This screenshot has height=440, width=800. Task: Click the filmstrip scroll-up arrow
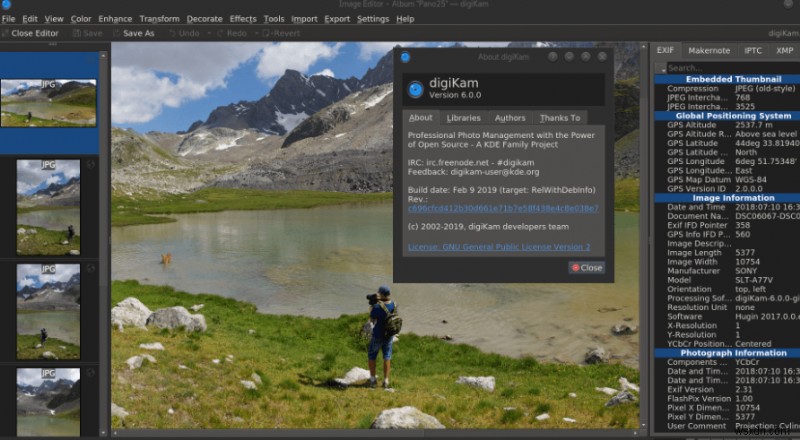coord(104,55)
